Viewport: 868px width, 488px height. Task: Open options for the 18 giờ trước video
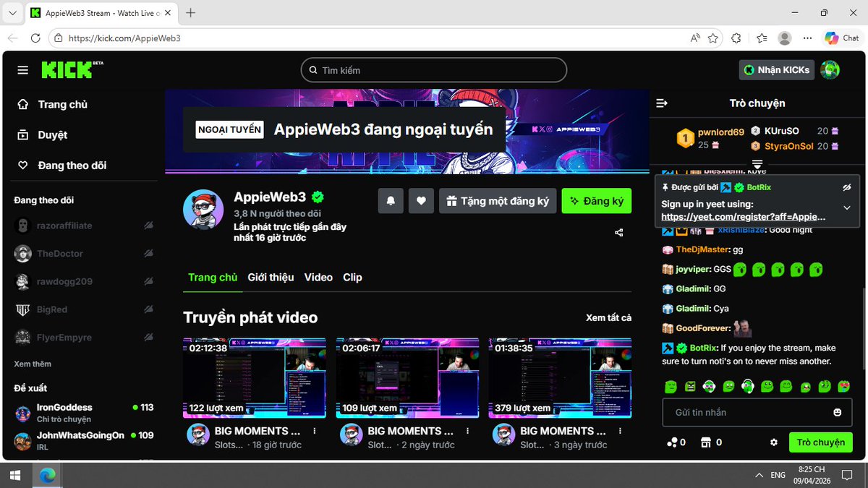(315, 431)
